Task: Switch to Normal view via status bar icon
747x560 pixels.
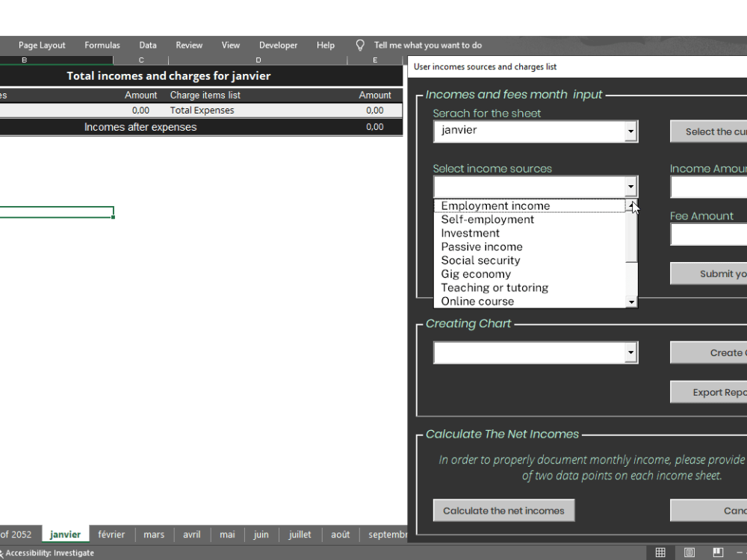Action: (x=660, y=552)
